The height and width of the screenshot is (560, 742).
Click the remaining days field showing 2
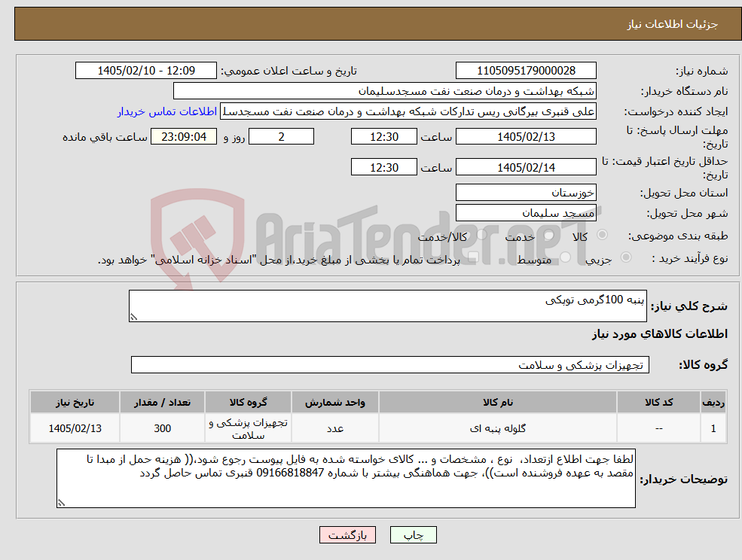(281, 137)
